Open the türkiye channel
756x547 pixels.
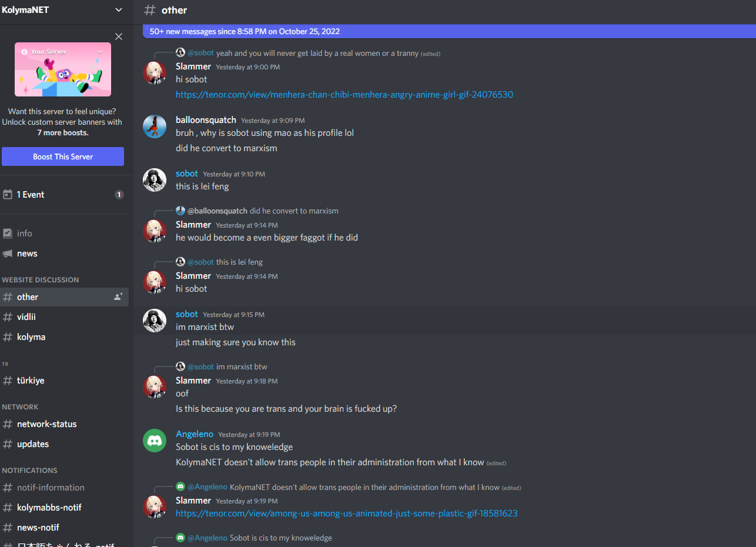tap(63, 381)
